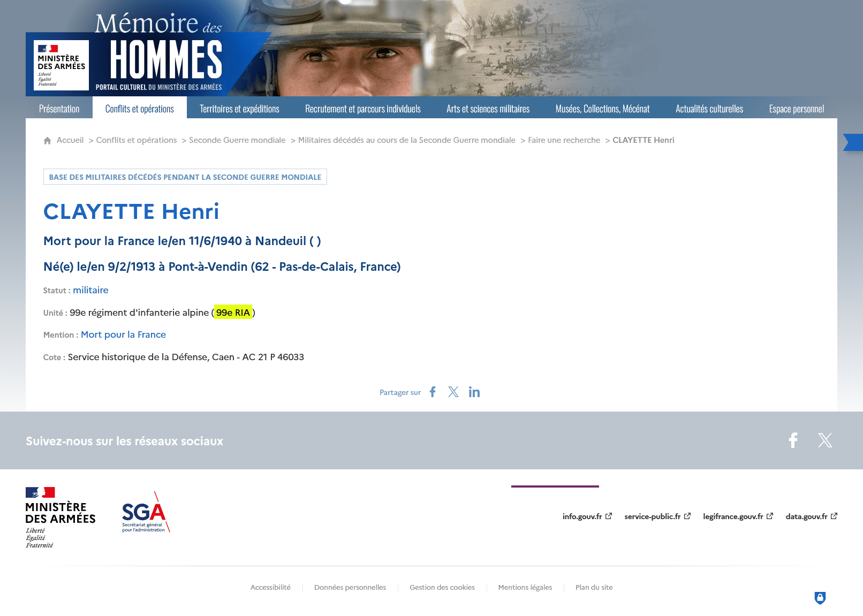Viewport: 863px width, 616px height.
Task: Open info.gouv.fr external link
Action: coord(587,516)
